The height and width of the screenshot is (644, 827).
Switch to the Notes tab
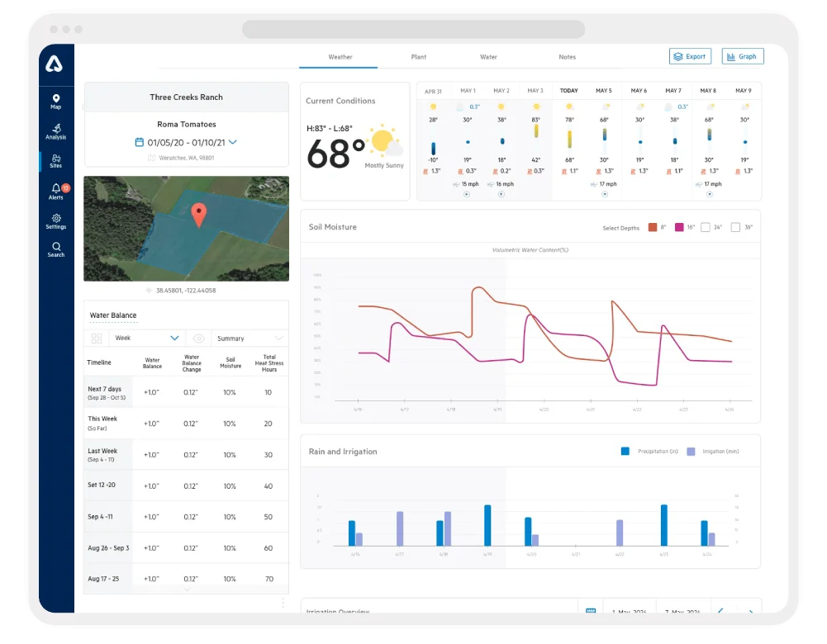tap(568, 57)
